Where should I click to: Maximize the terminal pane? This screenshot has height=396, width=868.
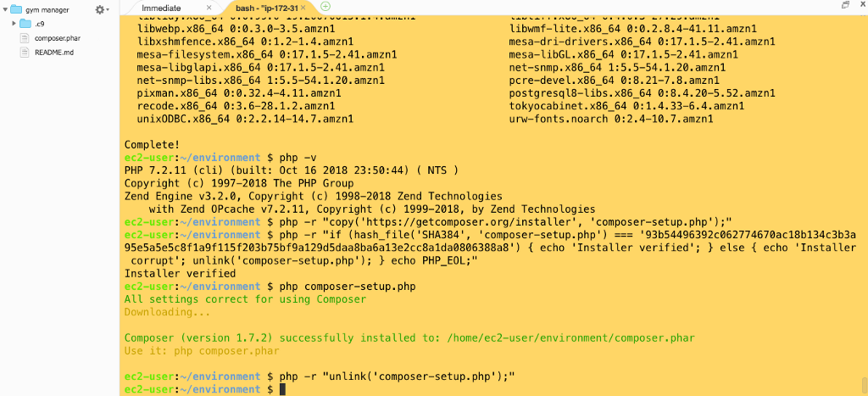[844, 5]
